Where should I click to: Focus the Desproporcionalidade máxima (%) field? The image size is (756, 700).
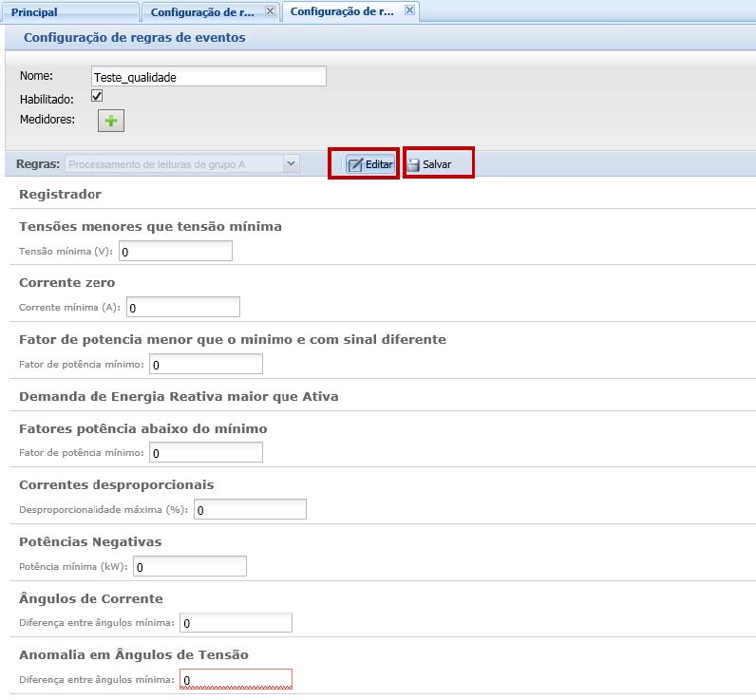pyautogui.click(x=250, y=510)
